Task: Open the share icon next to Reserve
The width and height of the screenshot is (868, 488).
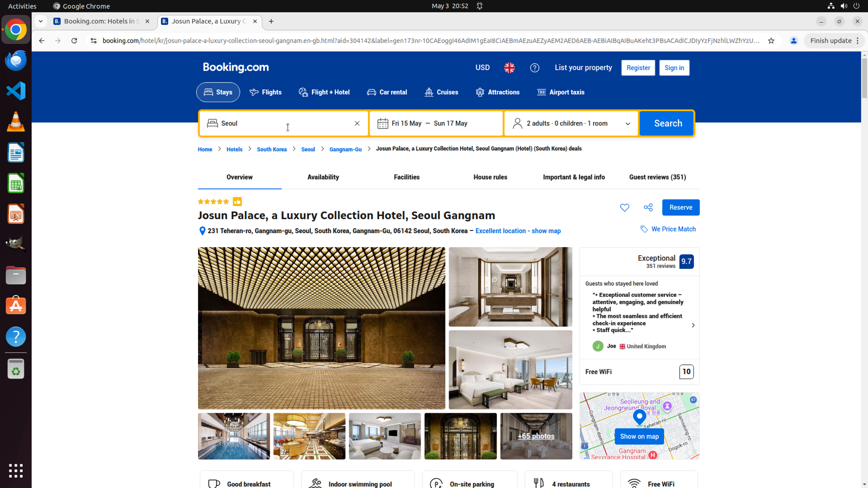Action: [648, 208]
